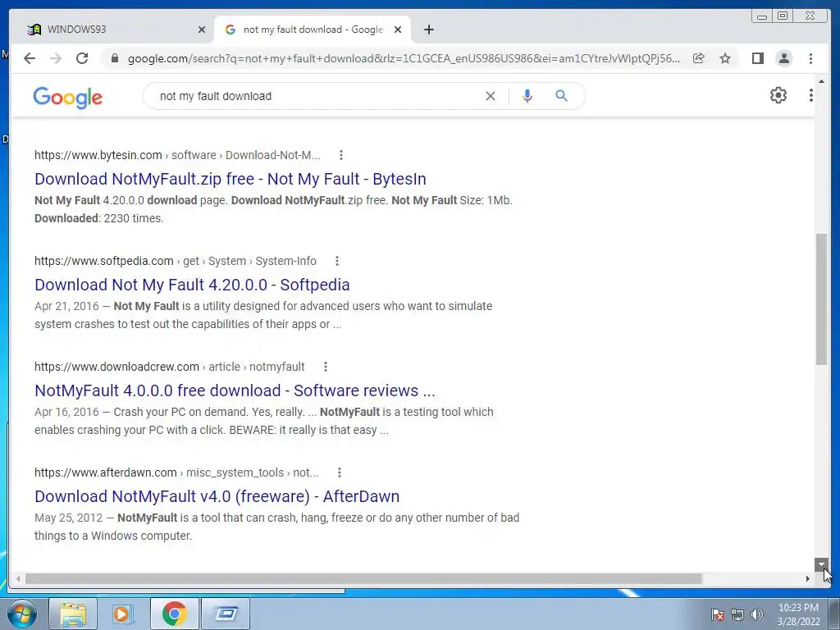Open Google quick settings via the gear icon
Screen dimensions: 840x630
point(778,95)
